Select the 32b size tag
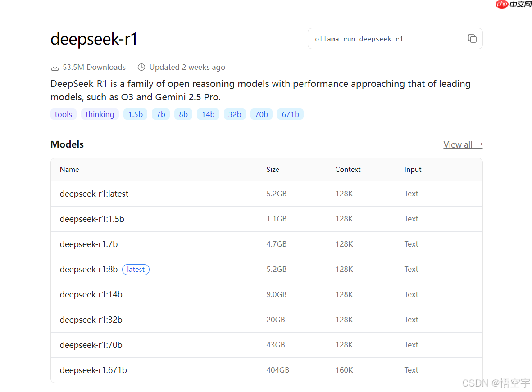This screenshot has width=532, height=392. [235, 114]
